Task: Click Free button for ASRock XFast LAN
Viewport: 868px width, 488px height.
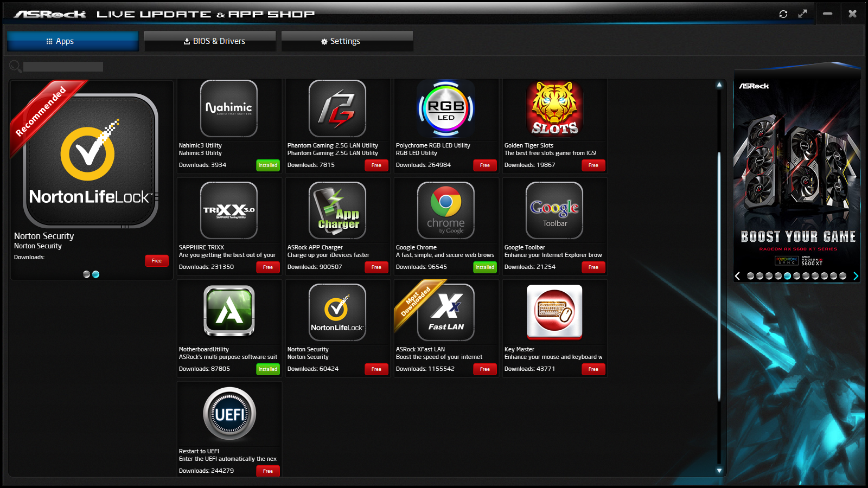Action: (485, 369)
